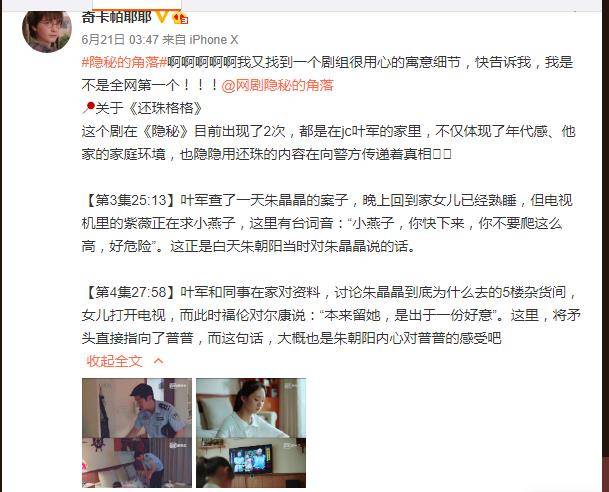The image size is (609, 492).
Task: Click the red pushpin emoji before 关于
Action: click(89, 108)
